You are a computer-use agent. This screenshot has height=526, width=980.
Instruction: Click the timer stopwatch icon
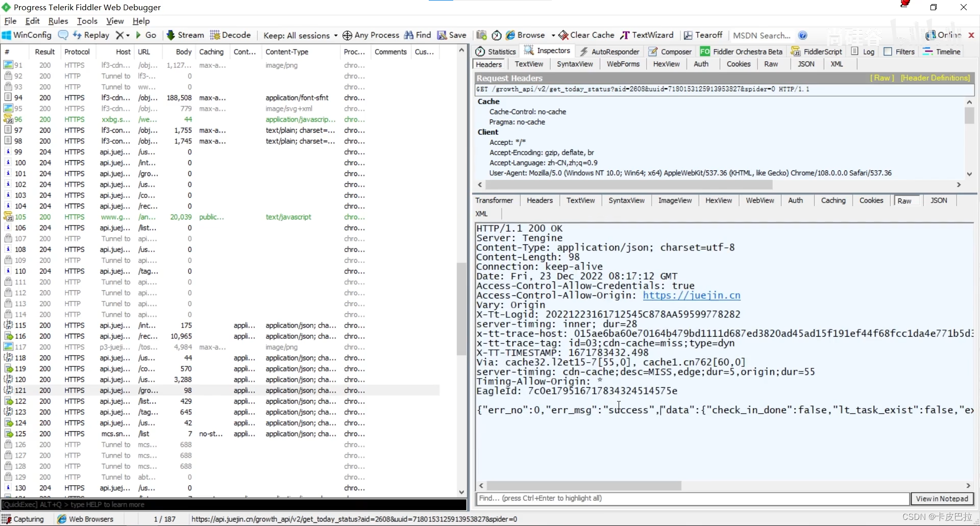pyautogui.click(x=497, y=35)
